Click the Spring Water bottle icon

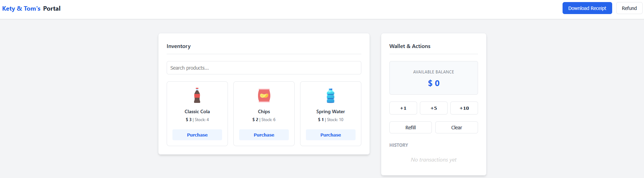[331, 96]
